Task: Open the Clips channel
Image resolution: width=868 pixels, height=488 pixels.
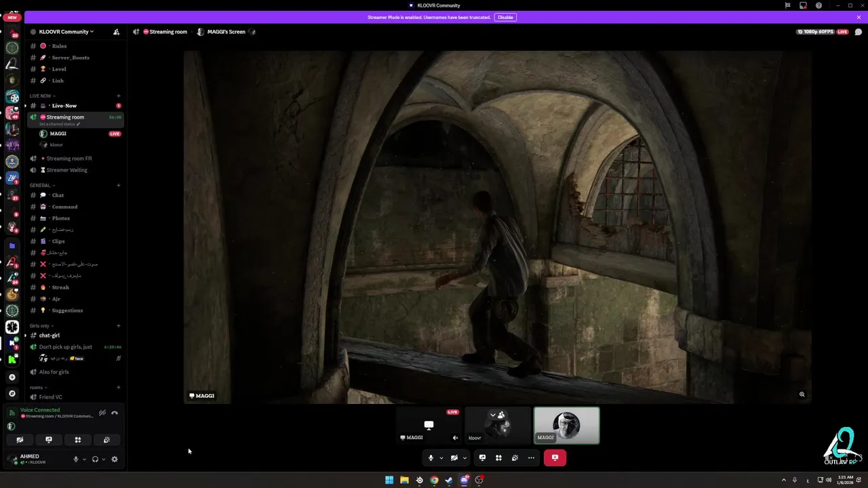Action: tap(75, 241)
